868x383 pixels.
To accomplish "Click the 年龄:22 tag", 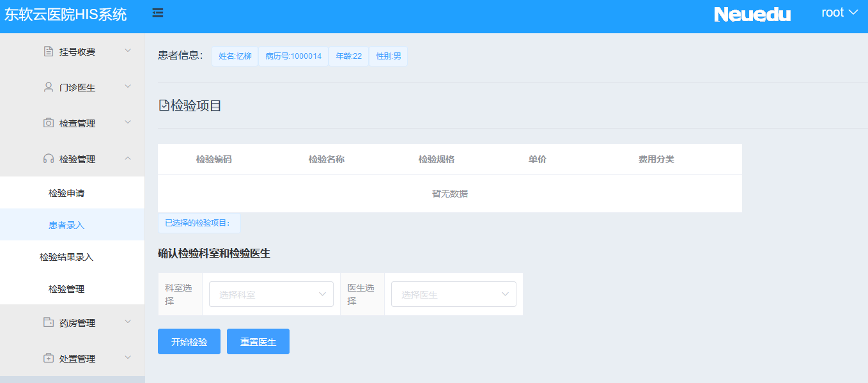I will pyautogui.click(x=348, y=56).
